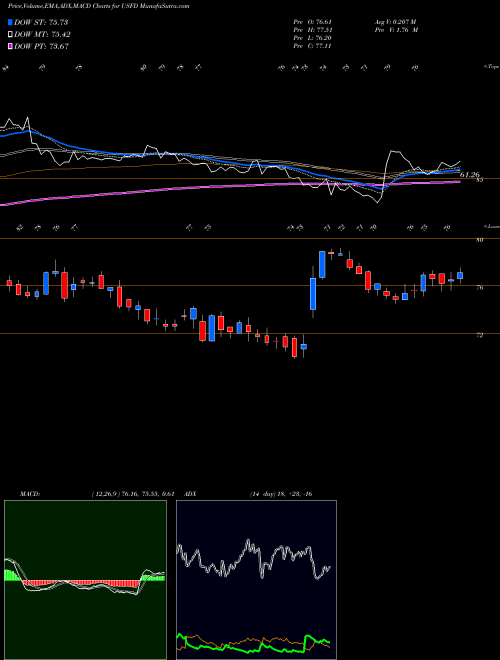Click the 'Avg V: 0.207 M' value

tap(395, 22)
